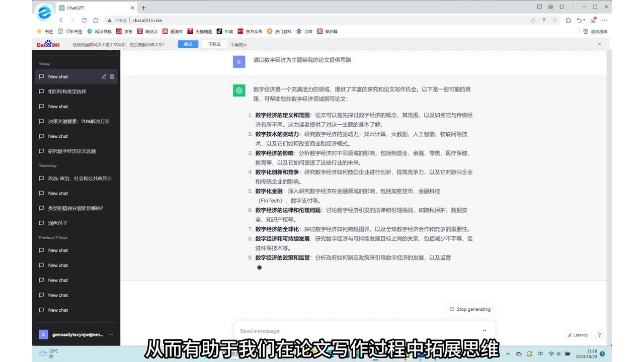Open downloads icon in browser toolbar
Screen dimensions: 644x362
pyautogui.click(x=593, y=20)
